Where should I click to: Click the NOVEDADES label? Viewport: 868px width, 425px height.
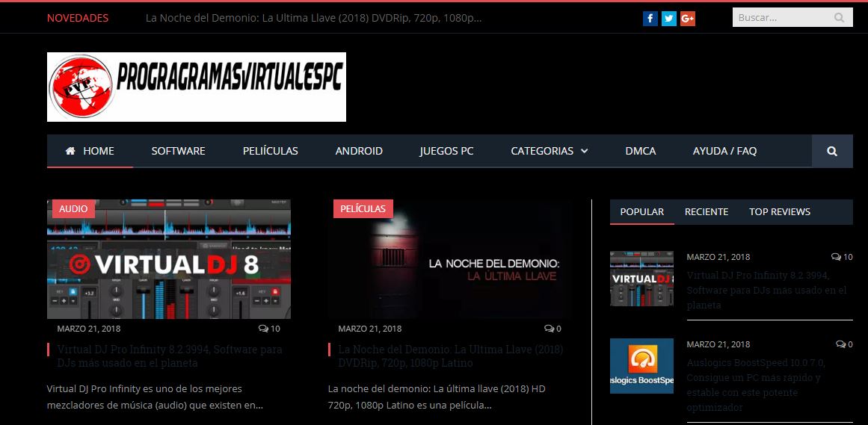click(x=78, y=18)
